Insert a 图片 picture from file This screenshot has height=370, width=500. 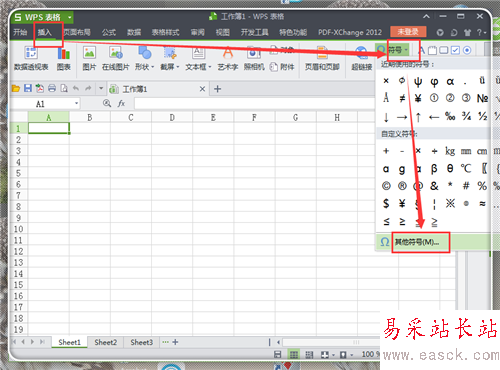(89, 58)
